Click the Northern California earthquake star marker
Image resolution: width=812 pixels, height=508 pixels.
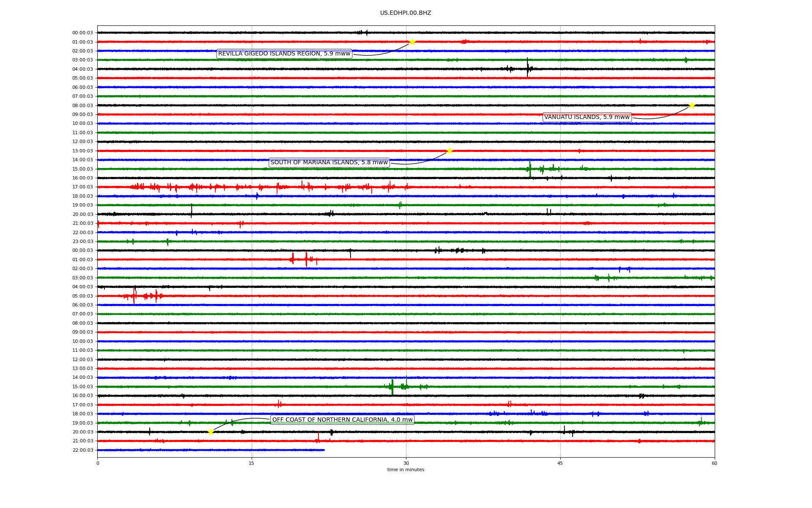(211, 432)
